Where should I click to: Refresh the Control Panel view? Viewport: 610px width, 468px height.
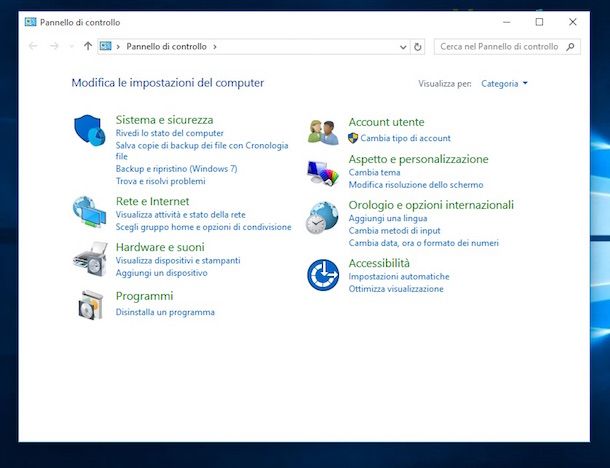417,47
